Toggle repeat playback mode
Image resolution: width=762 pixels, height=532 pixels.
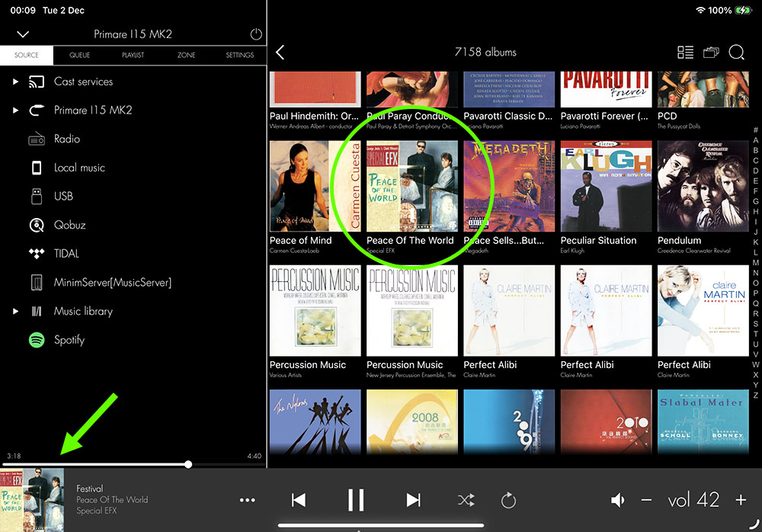[508, 500]
